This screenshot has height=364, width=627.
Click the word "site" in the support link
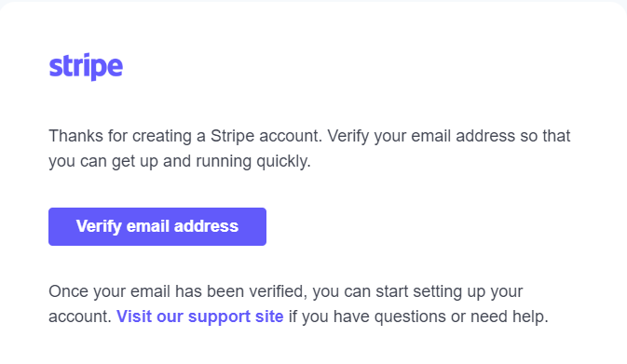[x=269, y=317]
